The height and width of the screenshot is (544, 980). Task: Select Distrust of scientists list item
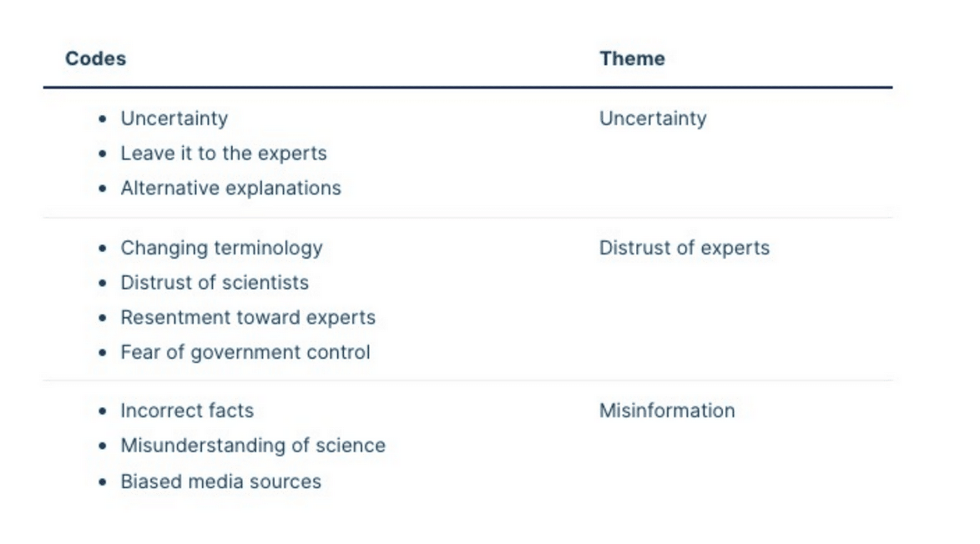coord(215,283)
